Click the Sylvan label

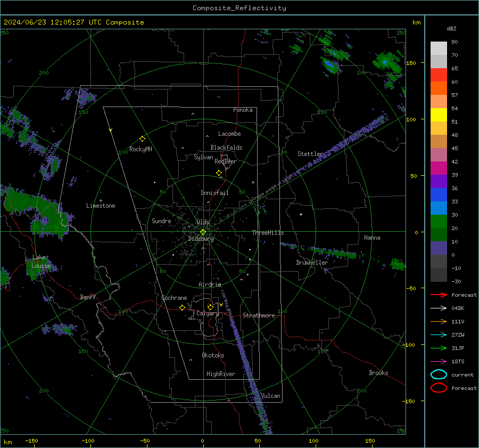click(203, 157)
